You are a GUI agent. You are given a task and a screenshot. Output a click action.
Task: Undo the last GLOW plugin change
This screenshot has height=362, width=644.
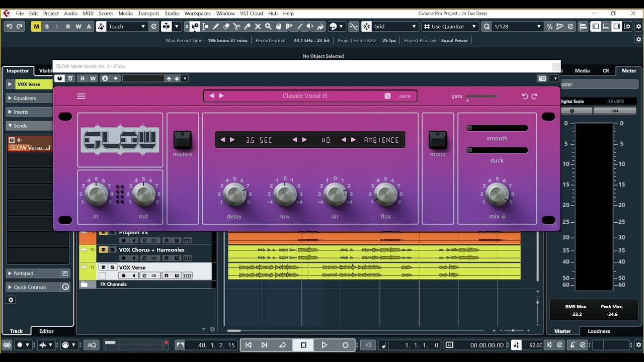pyautogui.click(x=525, y=96)
